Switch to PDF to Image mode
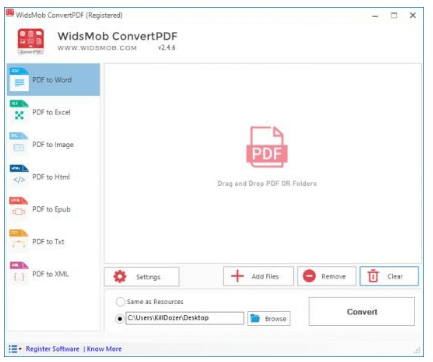Image resolution: width=433 pixels, height=362 pixels. [53, 144]
